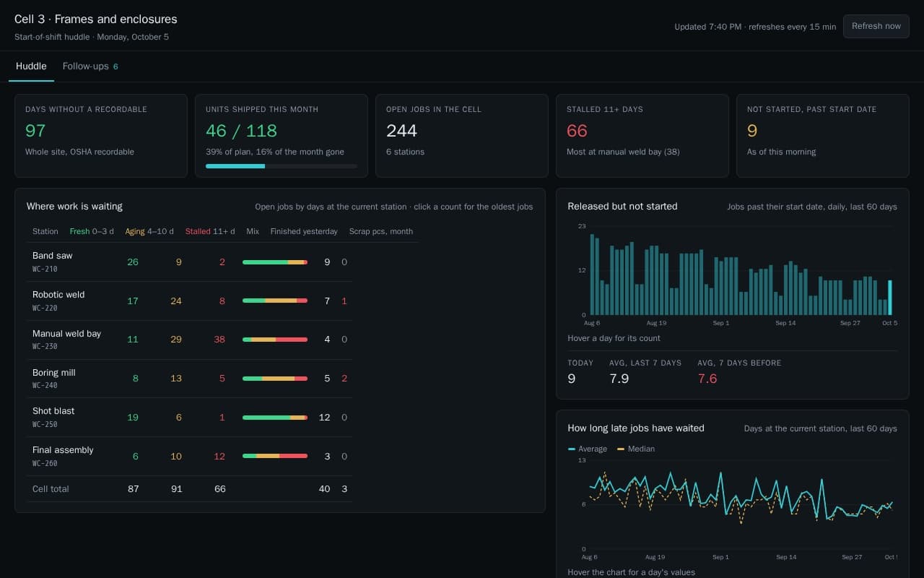
Task: Select the Shot blast station name
Action: (x=53, y=411)
